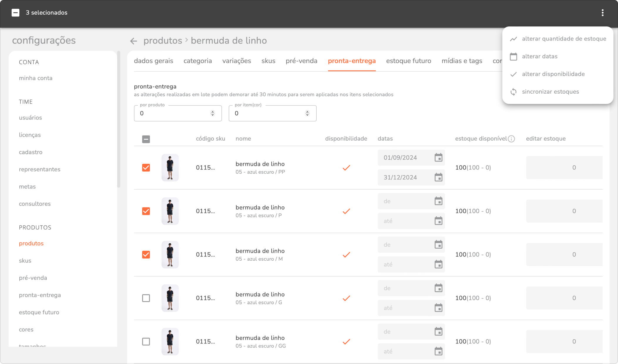This screenshot has width=618, height=364.
Task: Click the sincronizar estoques sync icon
Action: point(513,92)
